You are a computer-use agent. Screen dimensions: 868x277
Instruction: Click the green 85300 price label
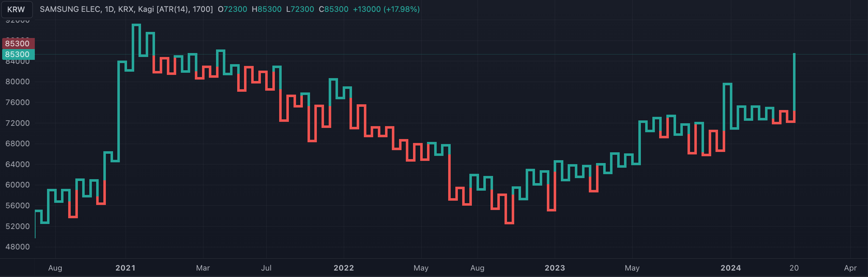tap(18, 54)
